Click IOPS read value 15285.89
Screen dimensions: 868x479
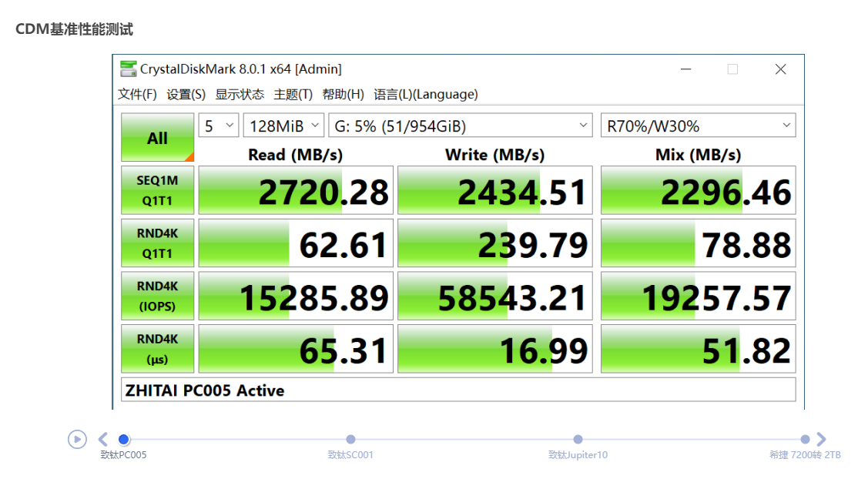(x=296, y=296)
